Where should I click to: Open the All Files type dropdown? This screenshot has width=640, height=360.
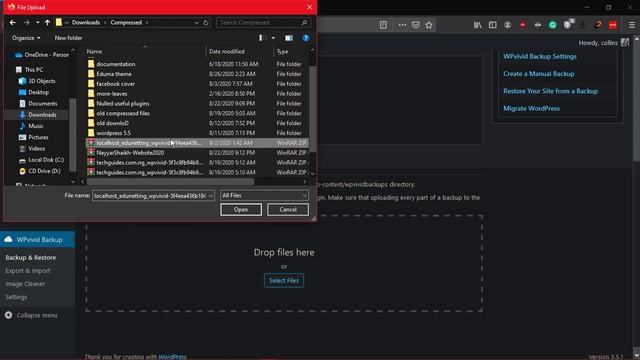(x=264, y=196)
